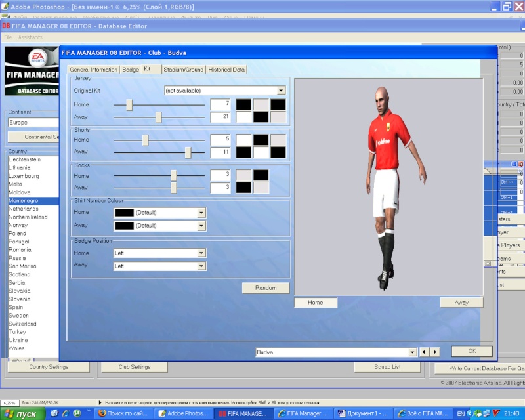Generate a Random kit
This screenshot has width=525, height=420.
[x=266, y=288]
